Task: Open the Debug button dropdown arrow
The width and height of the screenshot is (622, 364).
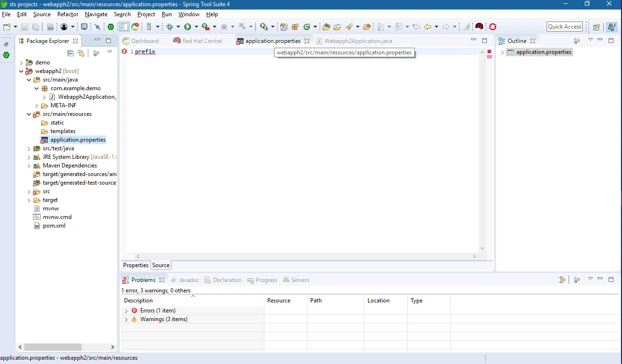Action: [178, 27]
